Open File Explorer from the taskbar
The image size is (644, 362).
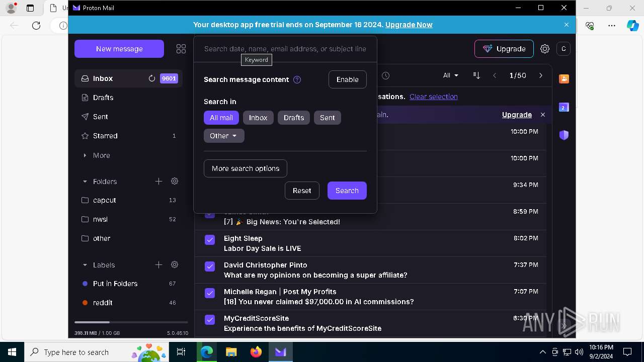(x=231, y=352)
